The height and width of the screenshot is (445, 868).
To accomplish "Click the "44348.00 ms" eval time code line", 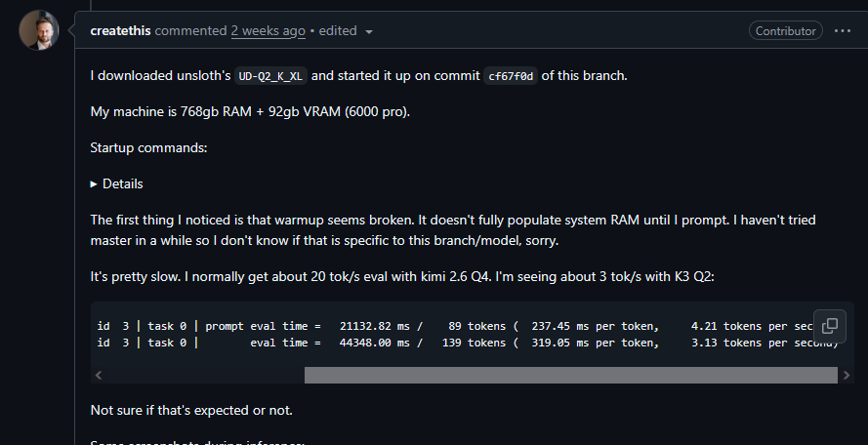I will pyautogui.click(x=468, y=343).
